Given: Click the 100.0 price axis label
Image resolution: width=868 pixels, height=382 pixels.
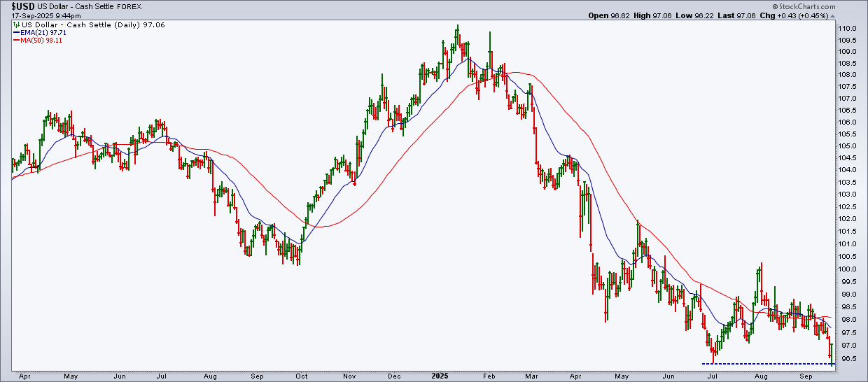Looking at the screenshot, I should (849, 269).
